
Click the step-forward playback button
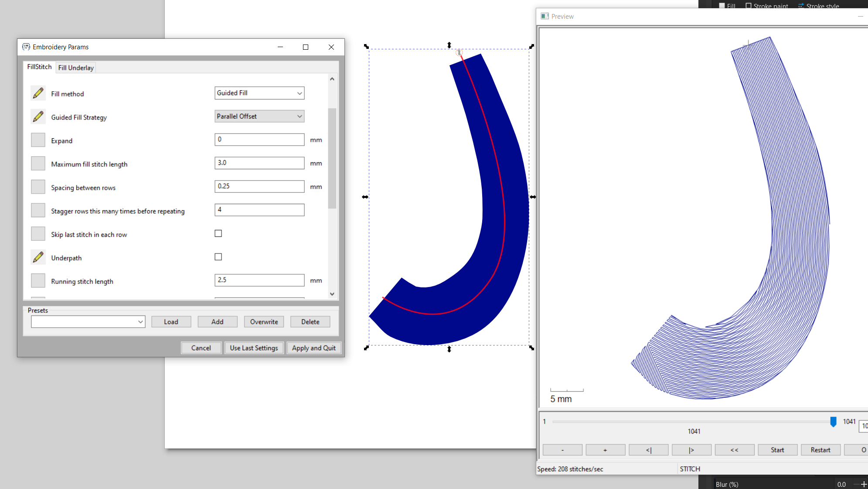(691, 450)
